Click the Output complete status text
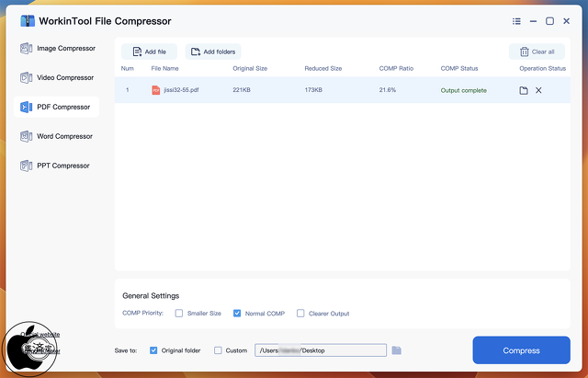The width and height of the screenshot is (588, 378). click(x=463, y=90)
